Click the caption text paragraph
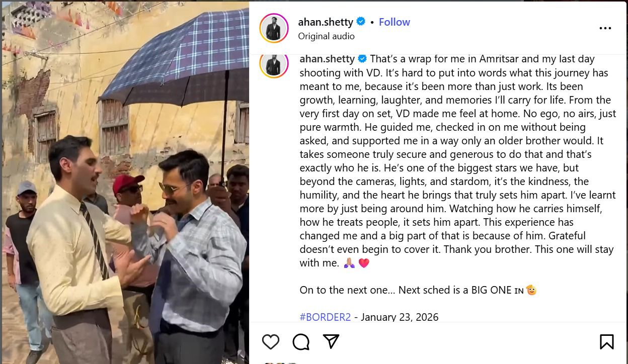 pyautogui.click(x=457, y=161)
